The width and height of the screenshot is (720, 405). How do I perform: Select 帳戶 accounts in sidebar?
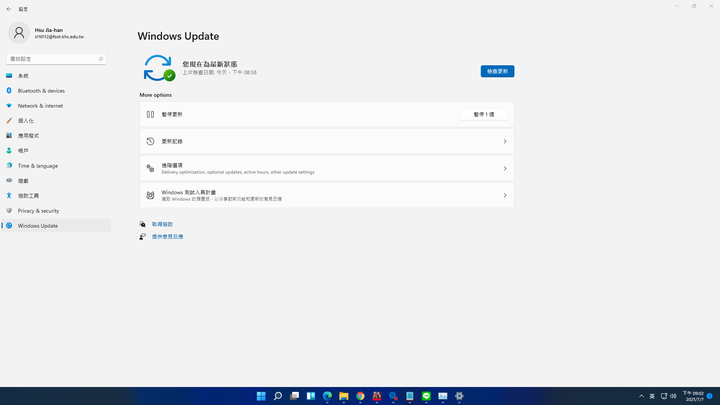[56, 151]
